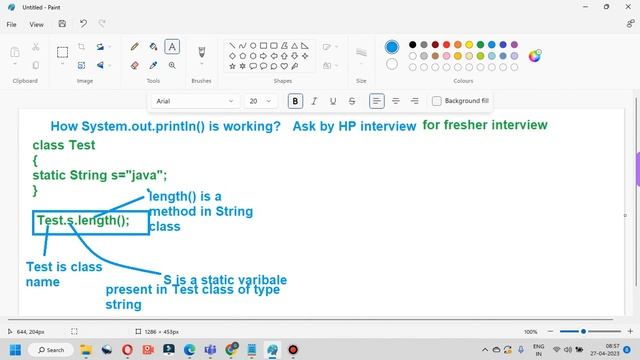The height and width of the screenshot is (360, 640).
Task: Choose the triangle shape
Action: point(294,46)
